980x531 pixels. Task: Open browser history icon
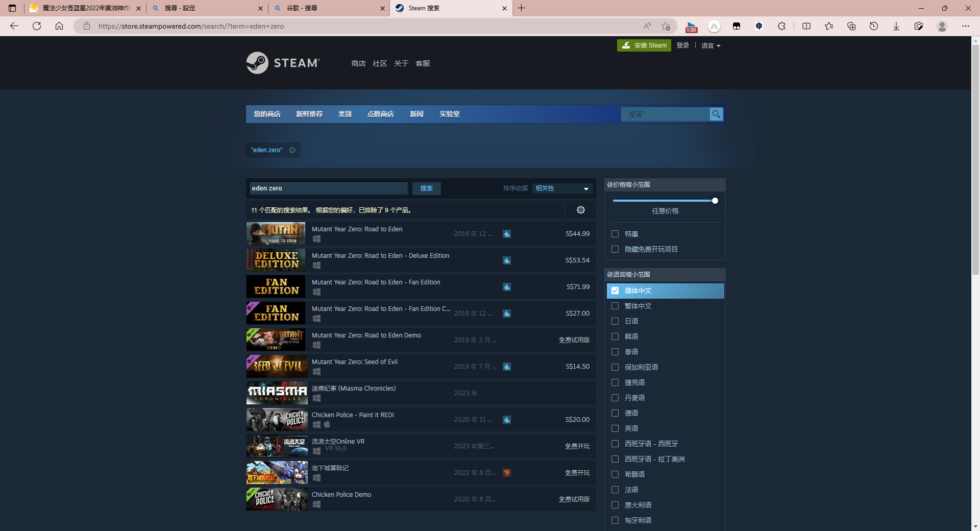tap(874, 26)
